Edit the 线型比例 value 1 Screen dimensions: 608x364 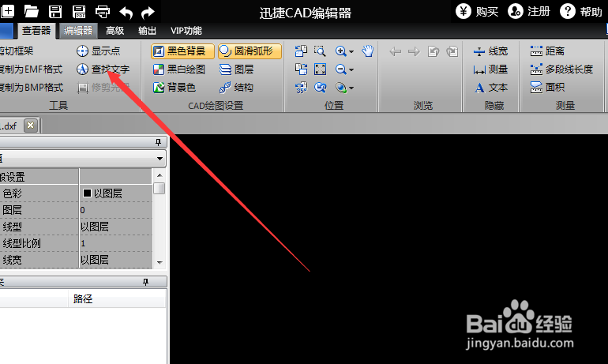(115, 243)
